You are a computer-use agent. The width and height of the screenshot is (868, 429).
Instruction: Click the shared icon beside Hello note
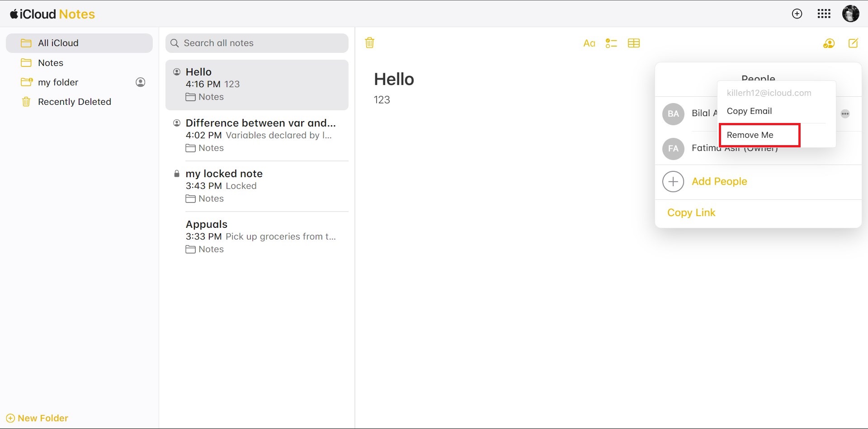pyautogui.click(x=177, y=72)
